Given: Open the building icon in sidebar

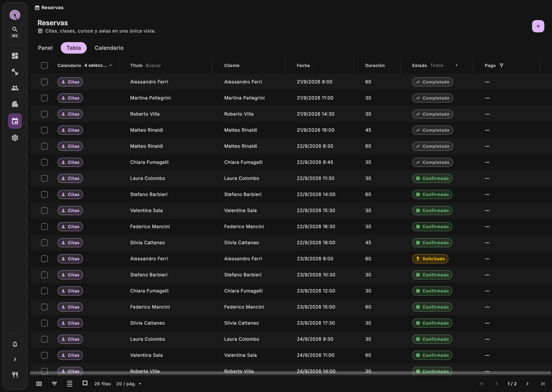Looking at the screenshot, I should [x=15, y=104].
